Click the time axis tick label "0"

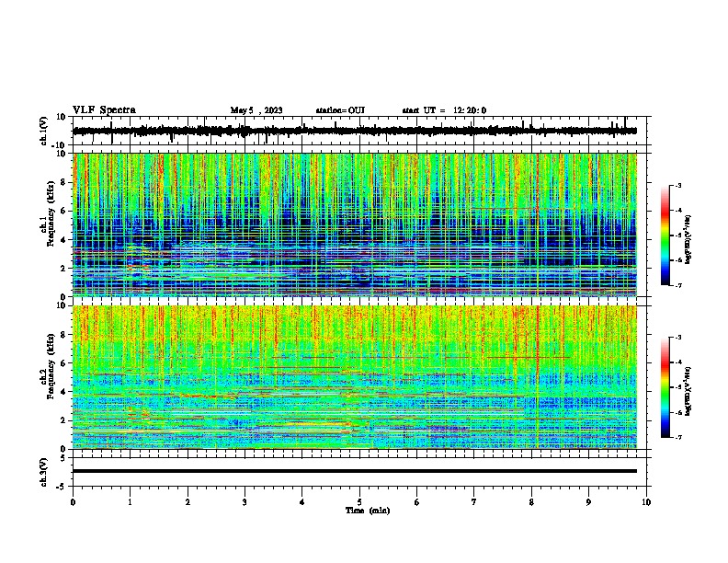click(73, 502)
